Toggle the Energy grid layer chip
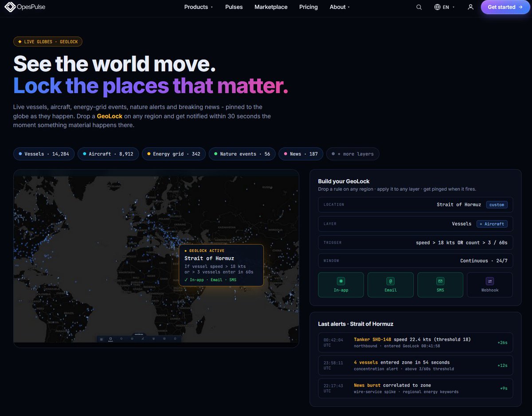Viewport: 532px width, 416px height. (174, 154)
